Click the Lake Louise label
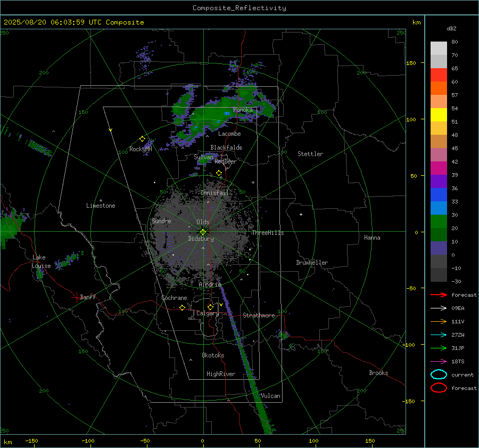 pyautogui.click(x=41, y=262)
